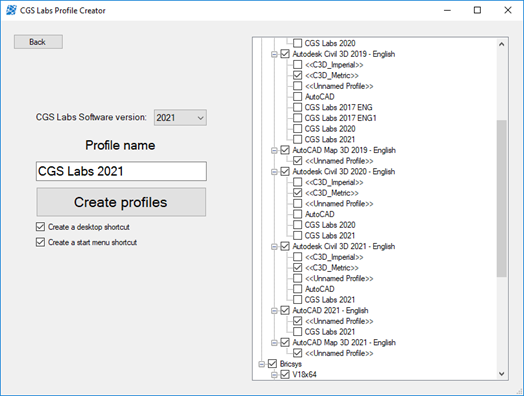Focus the Profile name text field

121,171
